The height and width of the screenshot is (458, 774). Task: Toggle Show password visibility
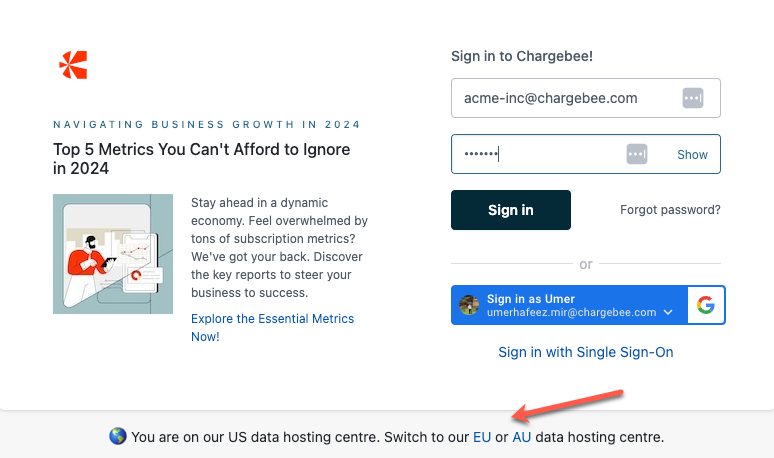click(x=692, y=155)
